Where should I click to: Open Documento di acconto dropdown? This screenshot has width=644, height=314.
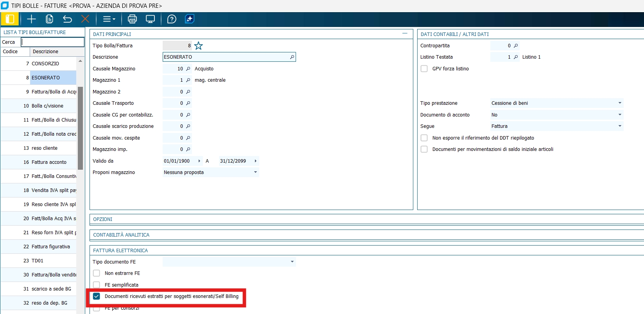point(557,115)
